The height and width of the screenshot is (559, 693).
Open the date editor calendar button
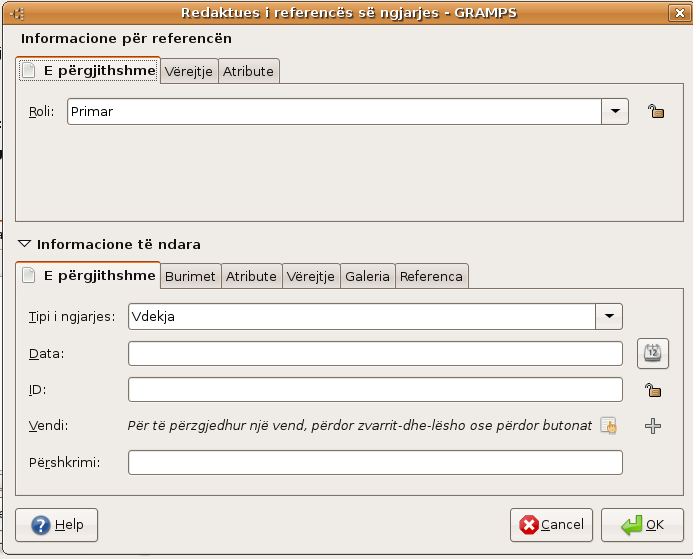(653, 353)
